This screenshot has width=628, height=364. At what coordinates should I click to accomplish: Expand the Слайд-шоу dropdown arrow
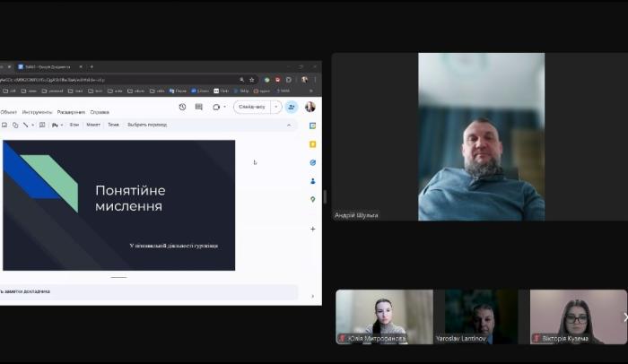[275, 107]
